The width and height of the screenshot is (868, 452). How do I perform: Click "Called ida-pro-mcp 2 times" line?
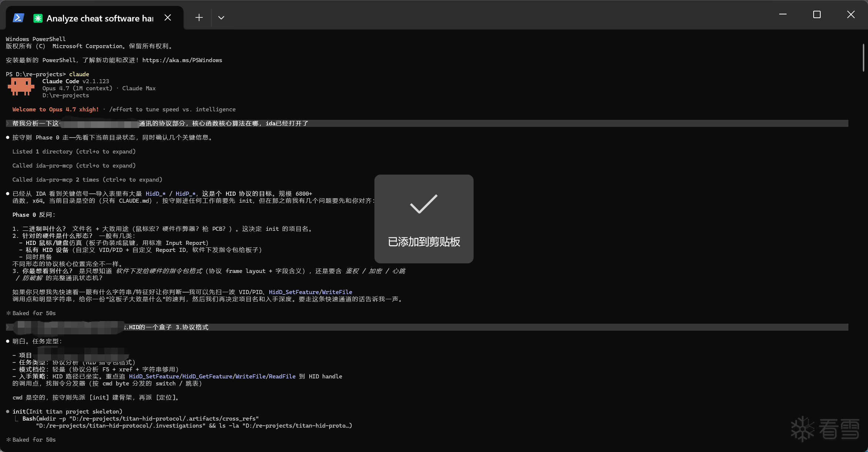point(87,180)
